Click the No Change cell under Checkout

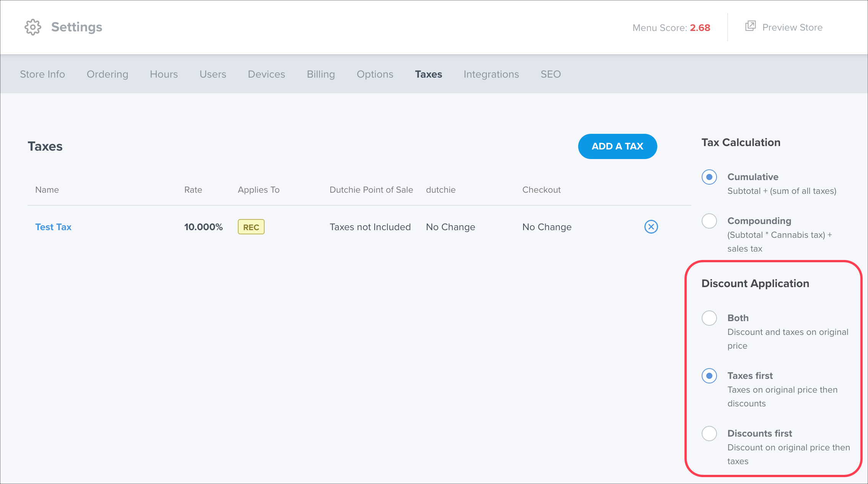(547, 227)
